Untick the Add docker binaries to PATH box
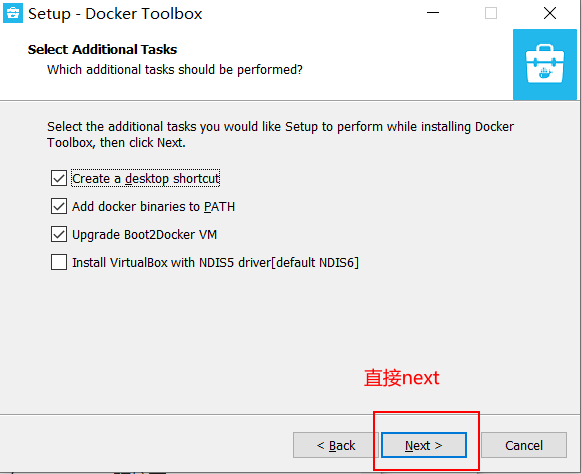Screen dimensions: 582x474 pos(59,206)
